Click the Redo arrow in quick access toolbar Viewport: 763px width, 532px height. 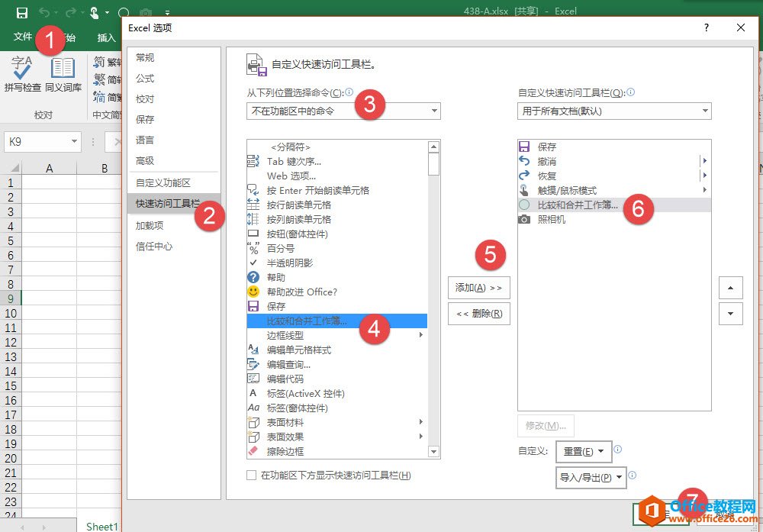tap(71, 13)
